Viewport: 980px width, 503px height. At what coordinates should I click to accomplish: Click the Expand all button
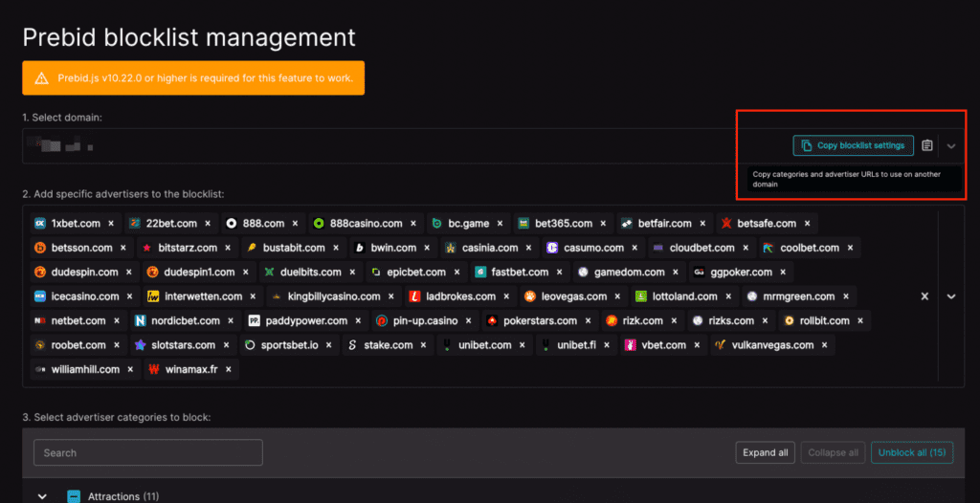pos(765,452)
